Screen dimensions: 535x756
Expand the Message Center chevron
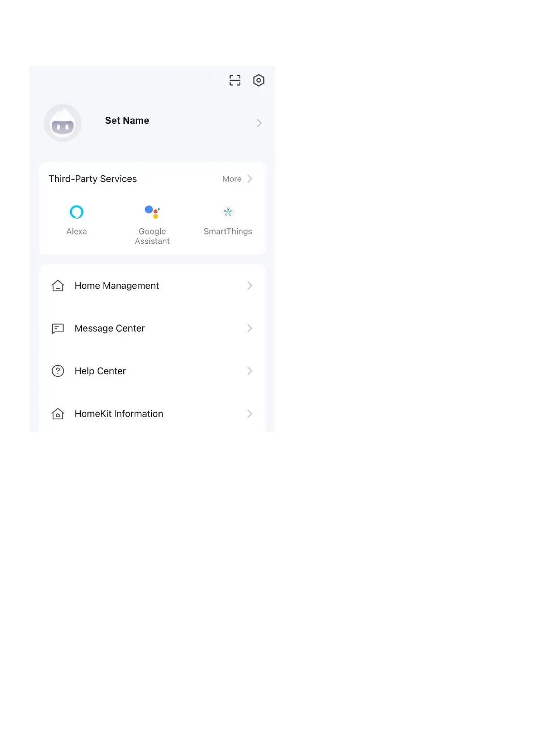coord(250,329)
